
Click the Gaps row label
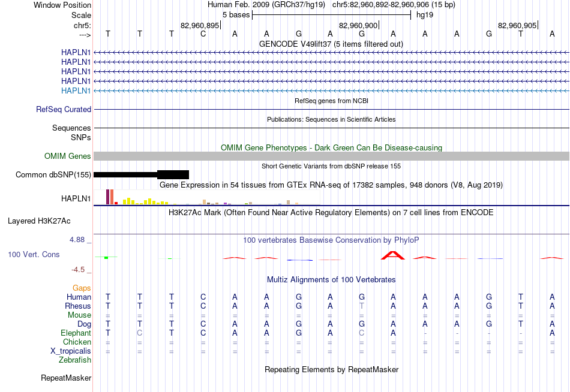coord(82,288)
